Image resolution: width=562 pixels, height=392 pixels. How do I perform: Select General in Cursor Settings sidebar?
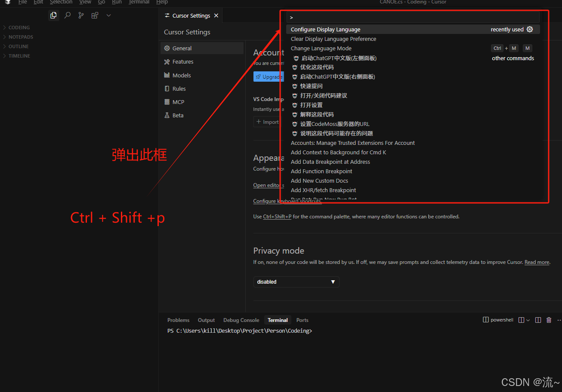pos(202,48)
